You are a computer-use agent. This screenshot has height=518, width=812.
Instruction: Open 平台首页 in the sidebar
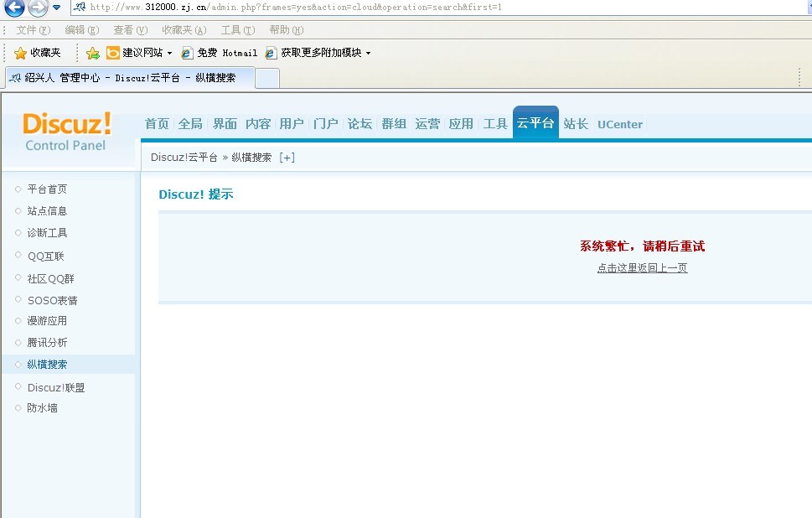tap(47, 189)
